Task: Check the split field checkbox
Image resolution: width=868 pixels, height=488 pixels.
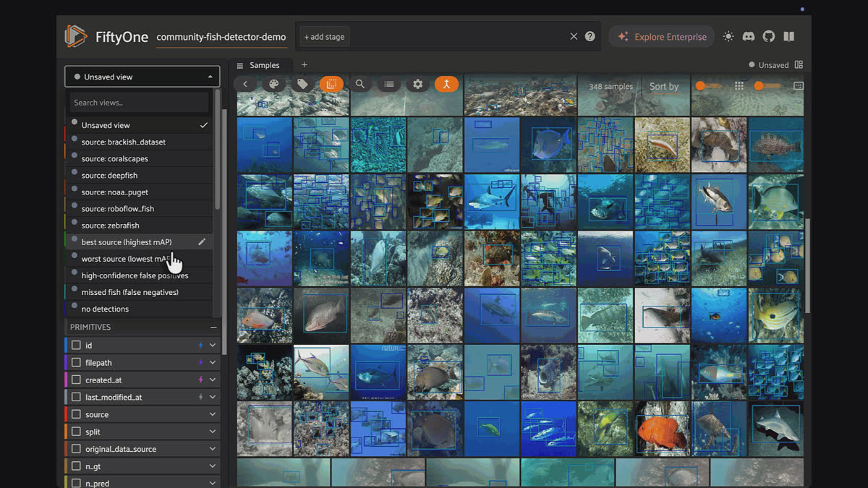Action: (x=76, y=432)
